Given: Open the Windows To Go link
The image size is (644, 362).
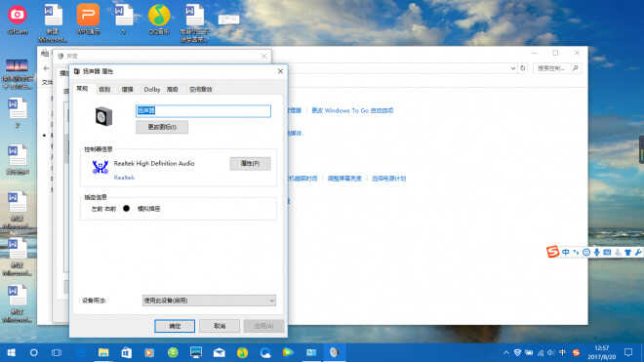Looking at the screenshot, I should click(352, 110).
